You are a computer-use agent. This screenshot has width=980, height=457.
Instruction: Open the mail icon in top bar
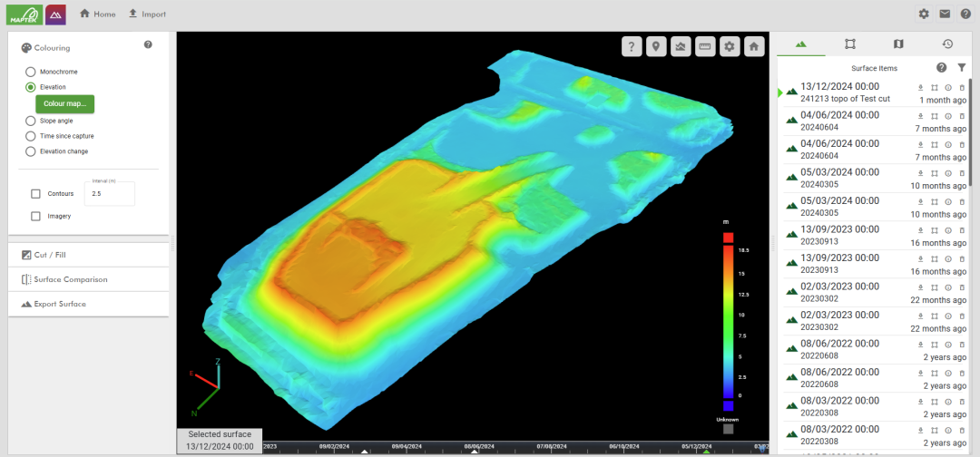point(945,14)
